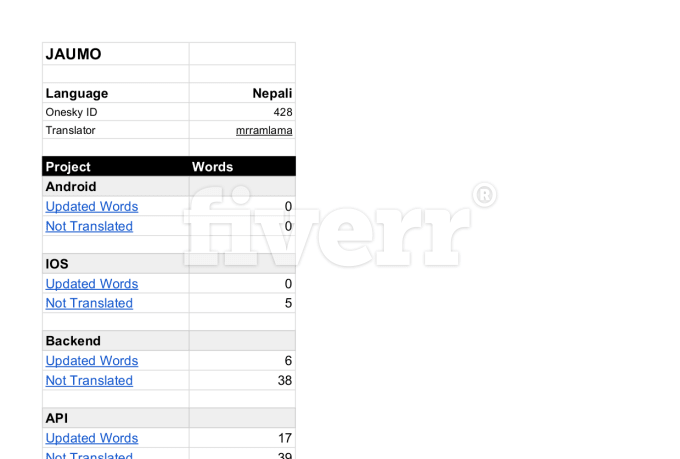Image resolution: width=680 pixels, height=459 pixels.
Task: Open the API Updated Words link
Action: click(92, 438)
